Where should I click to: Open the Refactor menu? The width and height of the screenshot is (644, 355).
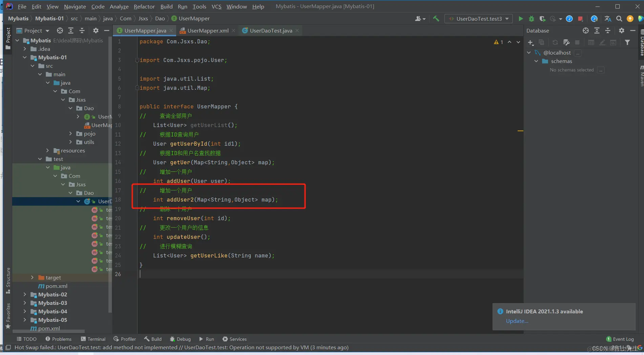click(x=144, y=6)
